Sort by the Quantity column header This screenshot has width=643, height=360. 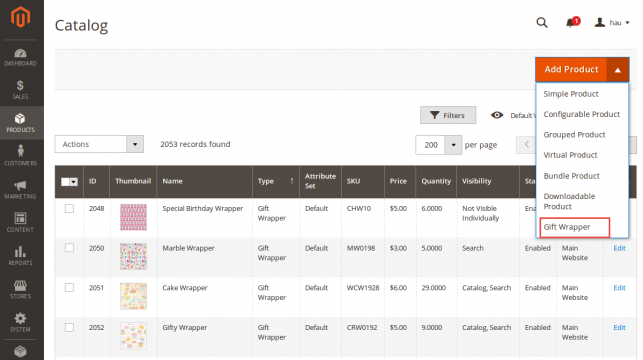[436, 182]
